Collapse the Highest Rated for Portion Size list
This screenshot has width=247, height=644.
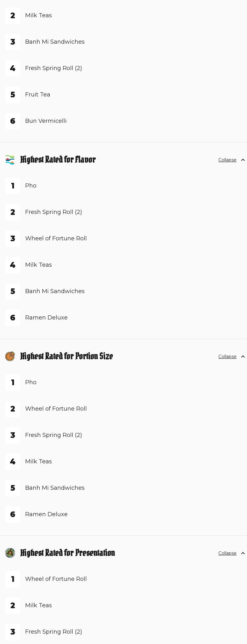(227, 357)
